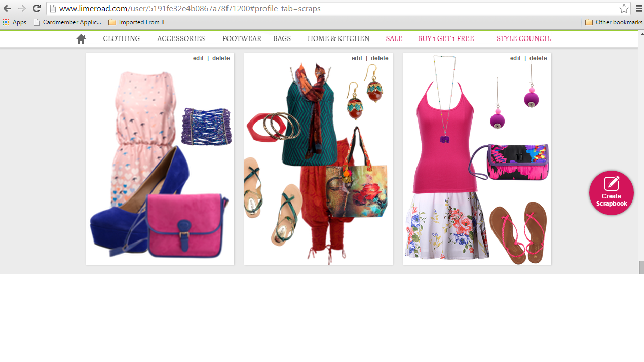
Task: Edit the pink dress scrapbook
Action: (x=198, y=58)
